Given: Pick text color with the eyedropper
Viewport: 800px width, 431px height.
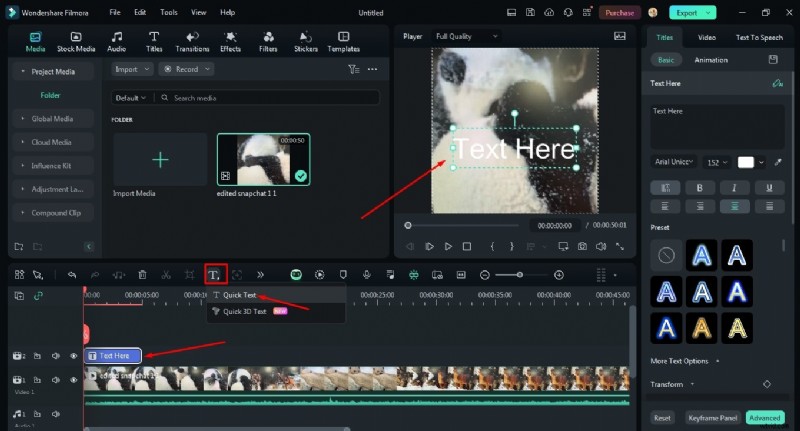Looking at the screenshot, I should [x=778, y=162].
